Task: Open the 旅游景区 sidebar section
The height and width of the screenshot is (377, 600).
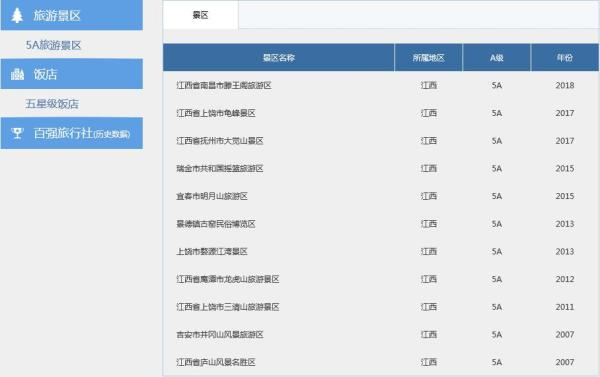Action: 72,15
